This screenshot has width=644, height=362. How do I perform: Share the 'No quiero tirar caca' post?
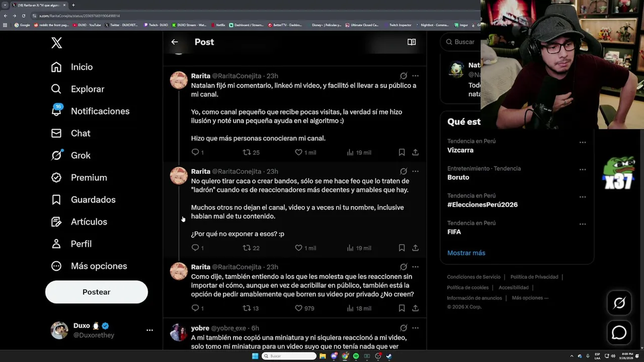415,248
